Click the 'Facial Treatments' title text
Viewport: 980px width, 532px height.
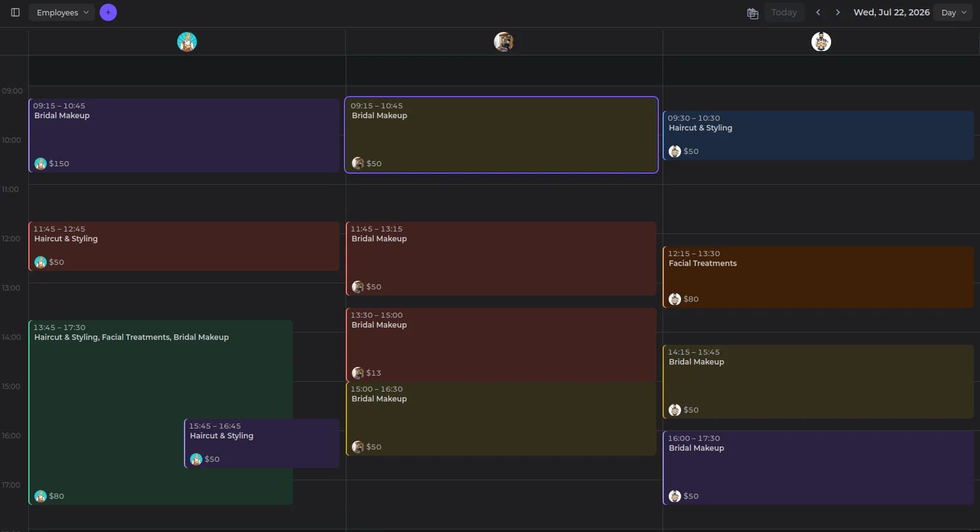tap(703, 263)
